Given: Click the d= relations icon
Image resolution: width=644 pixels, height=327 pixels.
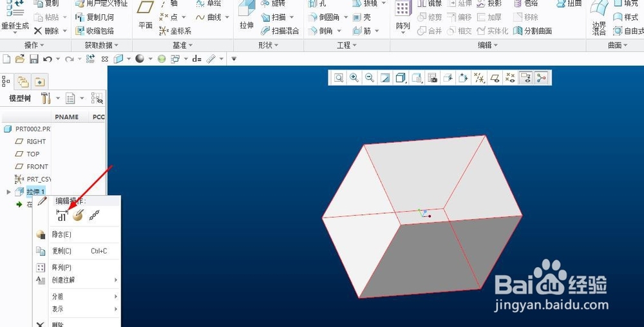Looking at the screenshot, I should [196, 59].
